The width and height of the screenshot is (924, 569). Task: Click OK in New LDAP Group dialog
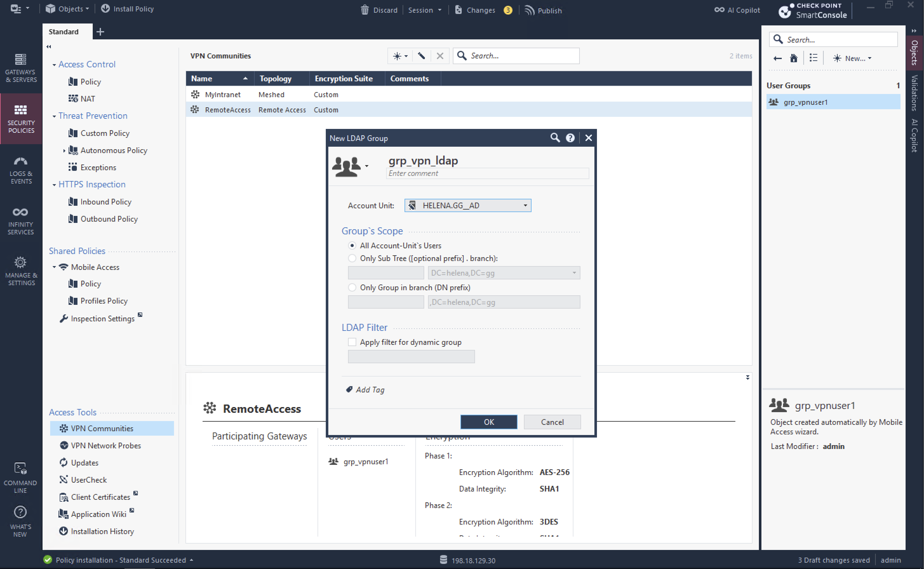tap(488, 422)
